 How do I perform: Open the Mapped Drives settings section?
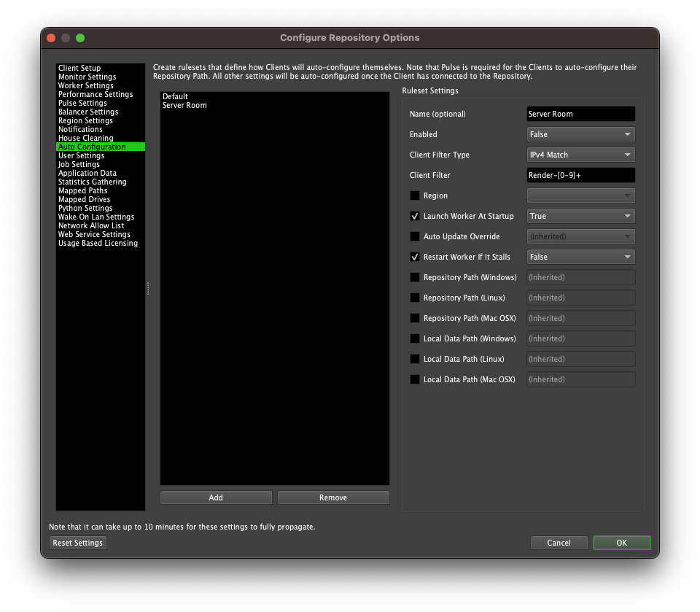pyautogui.click(x=84, y=199)
